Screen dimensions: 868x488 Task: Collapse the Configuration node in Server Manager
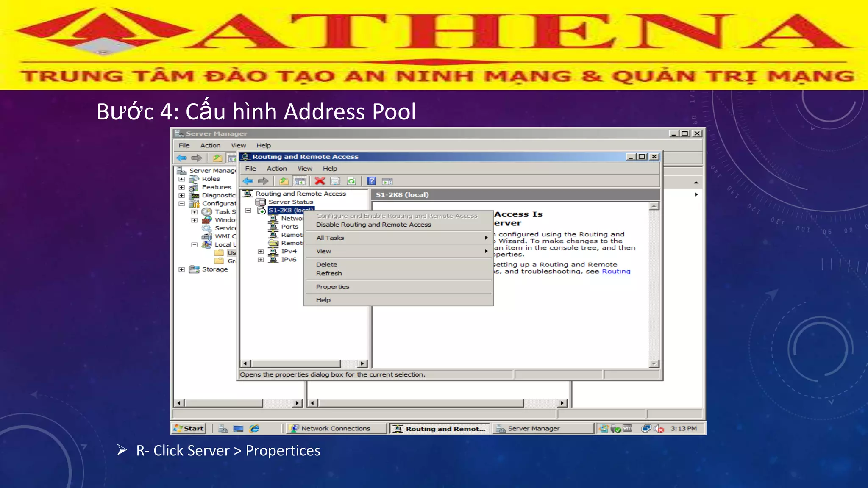pyautogui.click(x=181, y=204)
